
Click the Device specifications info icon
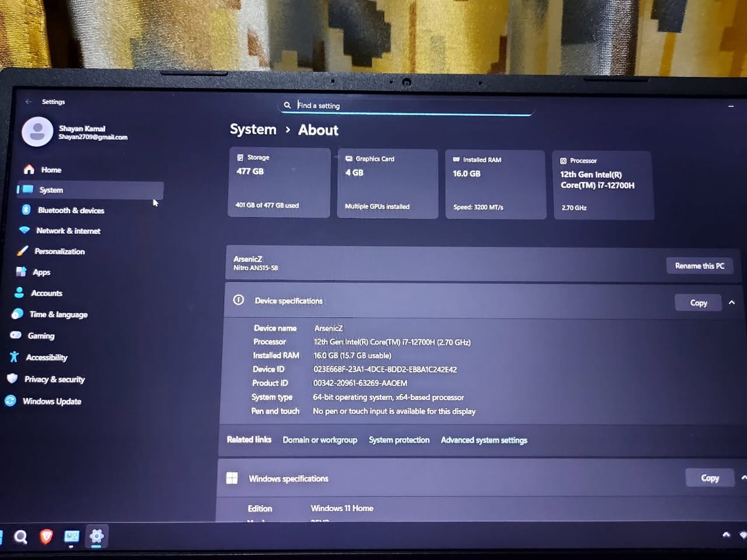click(x=239, y=300)
